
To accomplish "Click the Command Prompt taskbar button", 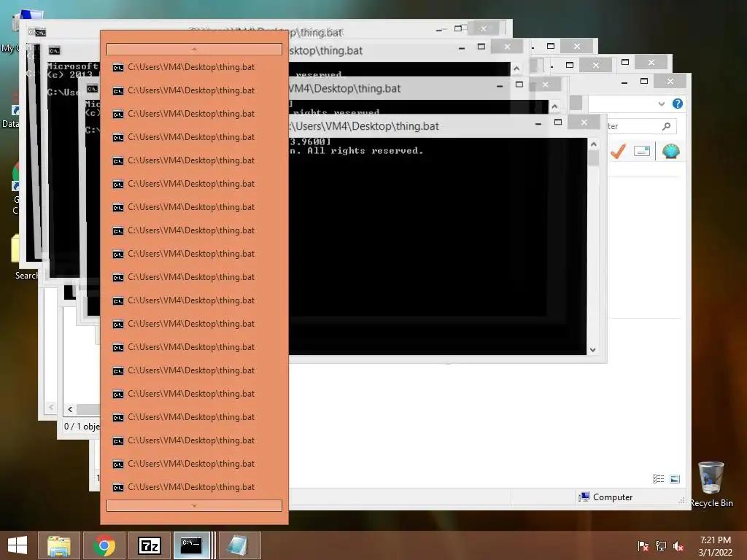I will (x=192, y=545).
